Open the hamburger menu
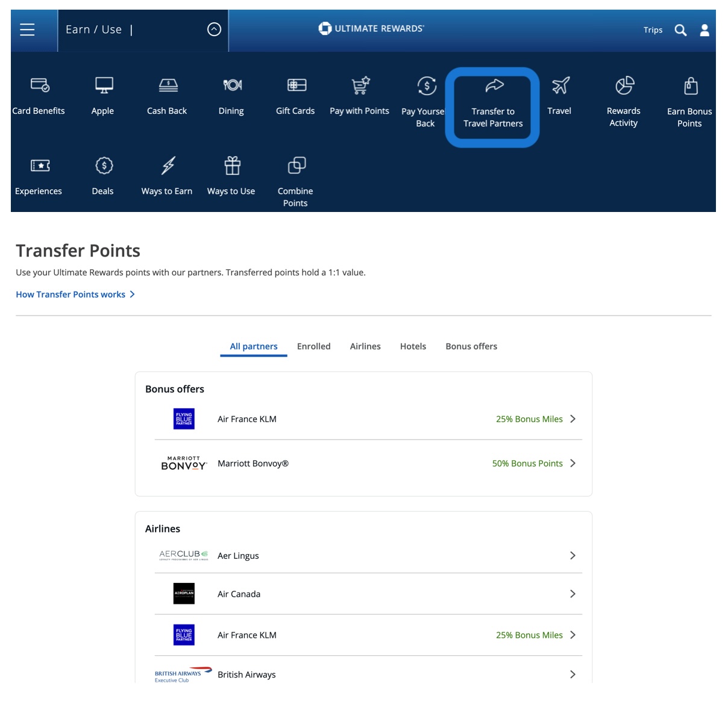The height and width of the screenshot is (701, 728). [27, 30]
